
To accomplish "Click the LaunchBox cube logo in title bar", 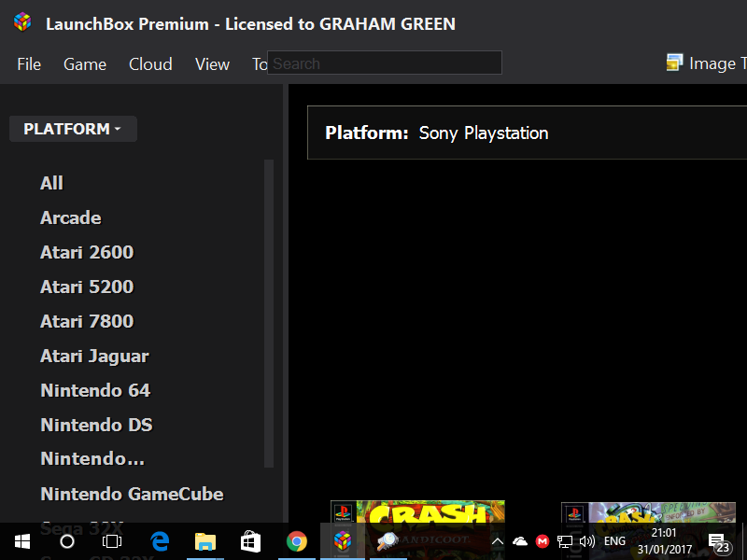I will click(x=22, y=22).
